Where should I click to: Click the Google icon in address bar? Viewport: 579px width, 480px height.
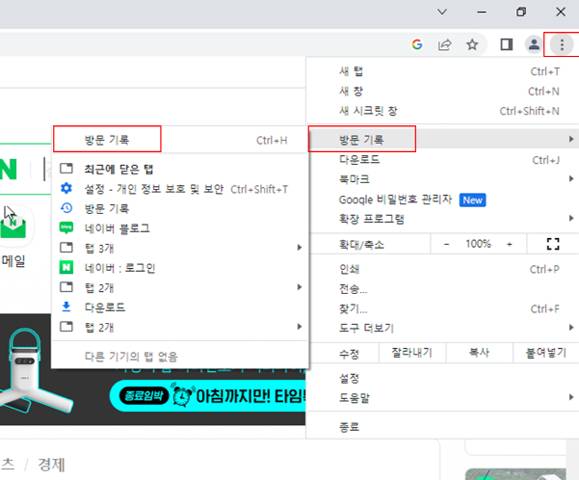point(417,45)
